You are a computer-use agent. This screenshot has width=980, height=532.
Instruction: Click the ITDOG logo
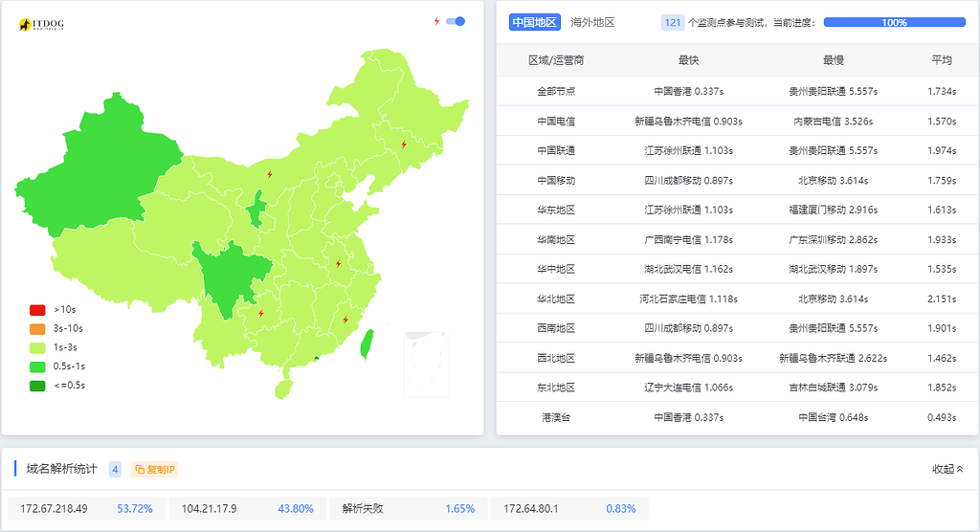(41, 24)
